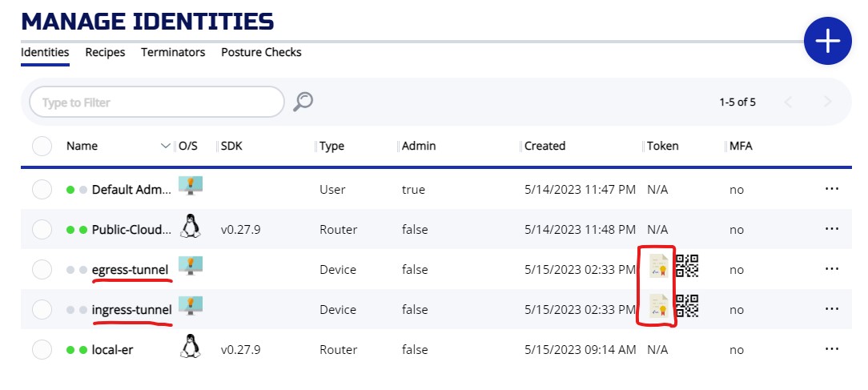Click the Linux penguin icon for Public-Cloud router
This screenshot has width=868, height=390.
click(189, 226)
